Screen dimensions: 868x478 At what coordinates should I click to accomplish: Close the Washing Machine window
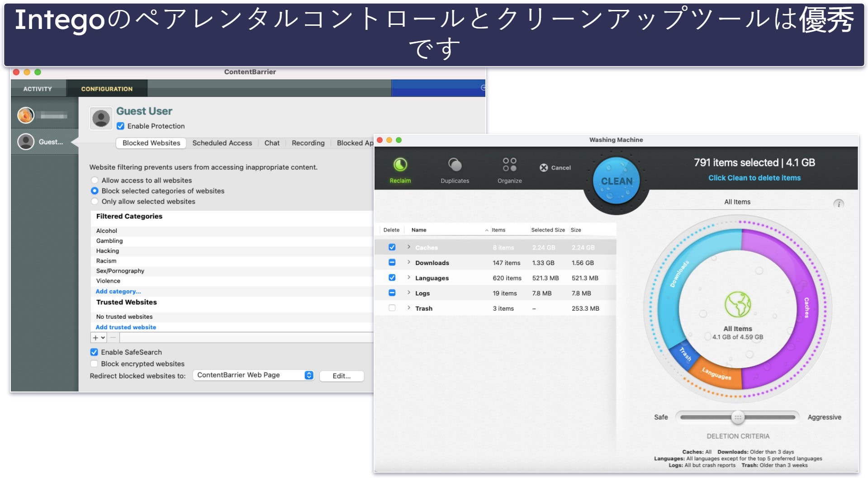(x=379, y=140)
